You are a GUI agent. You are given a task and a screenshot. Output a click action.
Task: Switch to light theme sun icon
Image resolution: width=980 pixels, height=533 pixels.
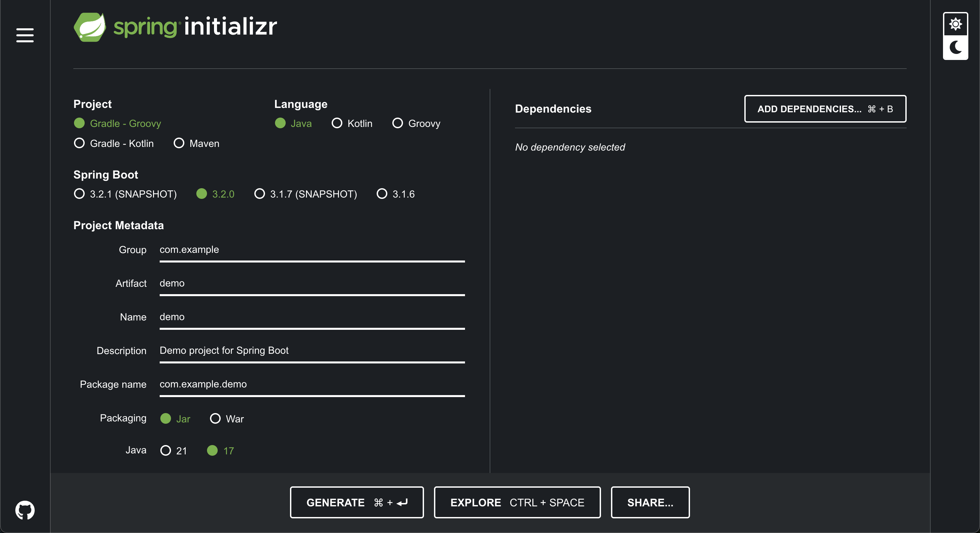click(x=955, y=24)
